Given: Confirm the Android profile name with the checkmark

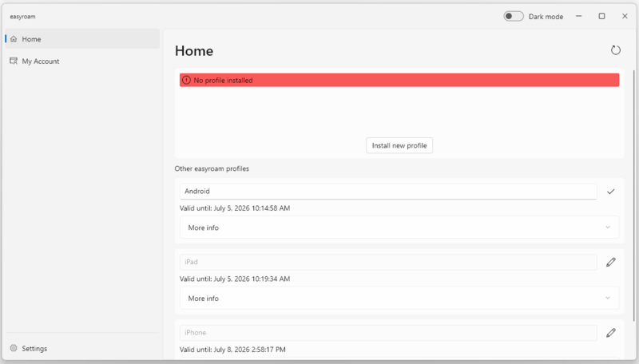Looking at the screenshot, I should pos(610,192).
